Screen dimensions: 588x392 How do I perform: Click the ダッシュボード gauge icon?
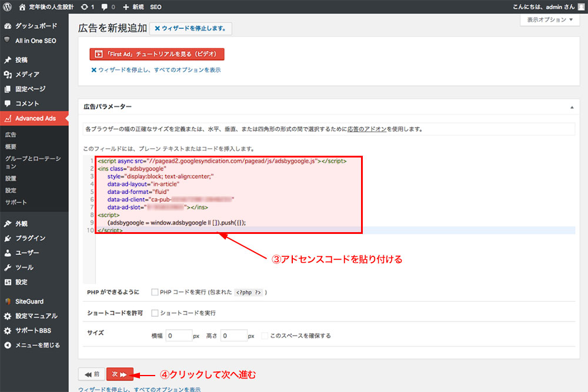[8, 26]
